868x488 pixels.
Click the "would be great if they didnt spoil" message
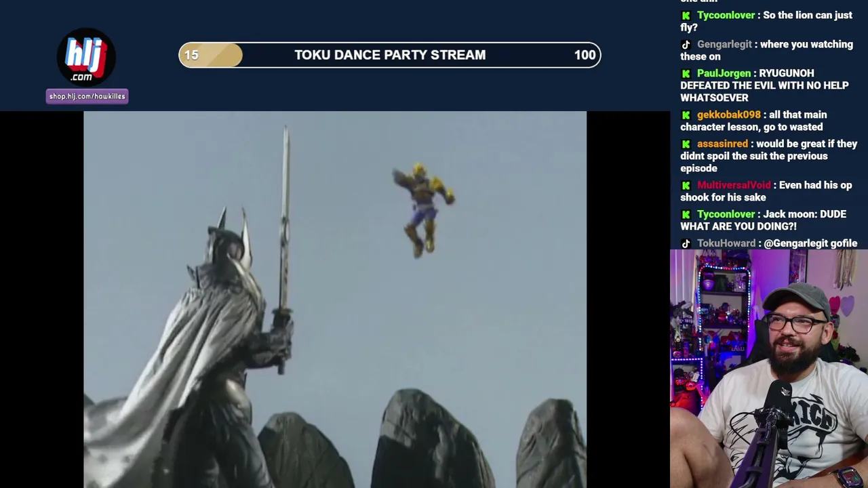(769, 157)
